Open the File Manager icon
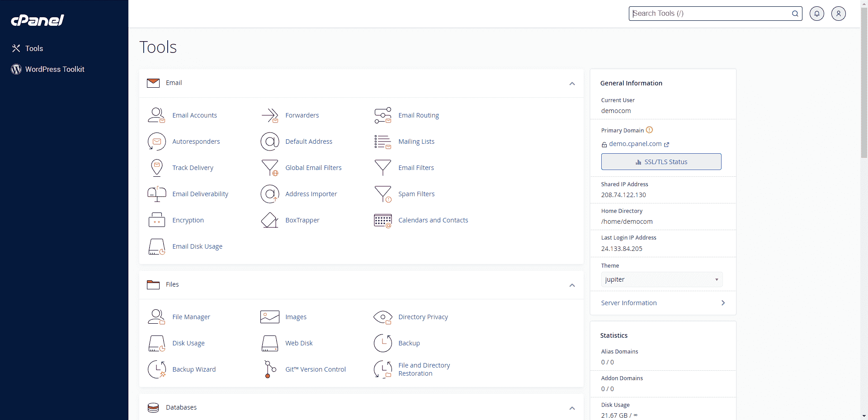Viewport: 868px width, 420px height. tap(156, 317)
